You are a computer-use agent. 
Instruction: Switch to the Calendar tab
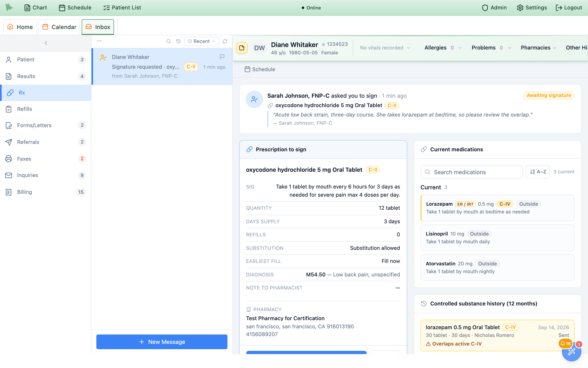[x=59, y=27]
